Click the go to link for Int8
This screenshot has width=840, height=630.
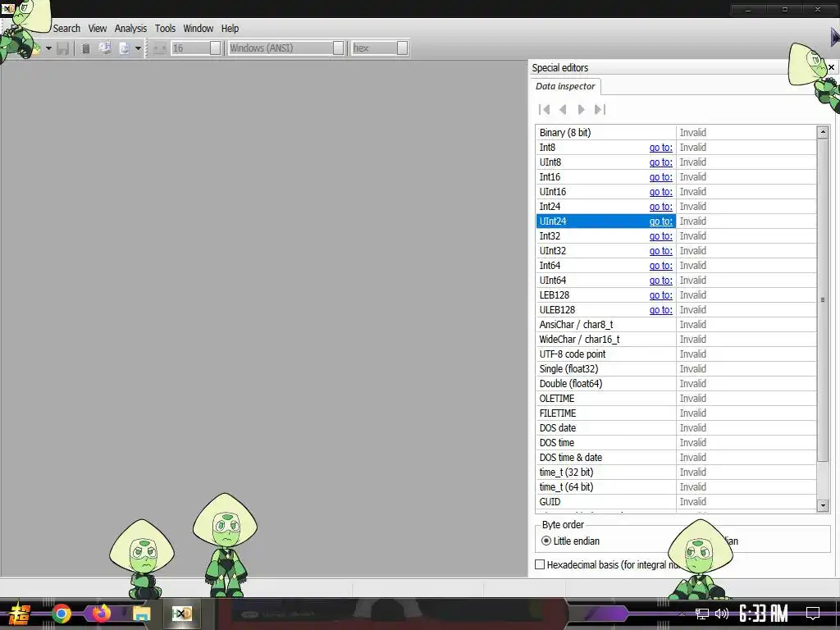(660, 148)
